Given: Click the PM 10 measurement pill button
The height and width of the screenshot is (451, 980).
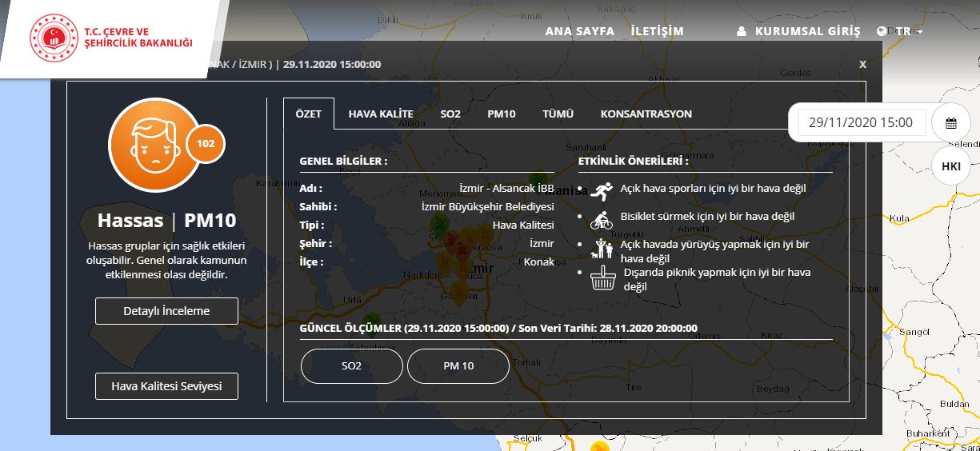Looking at the screenshot, I should [458, 366].
